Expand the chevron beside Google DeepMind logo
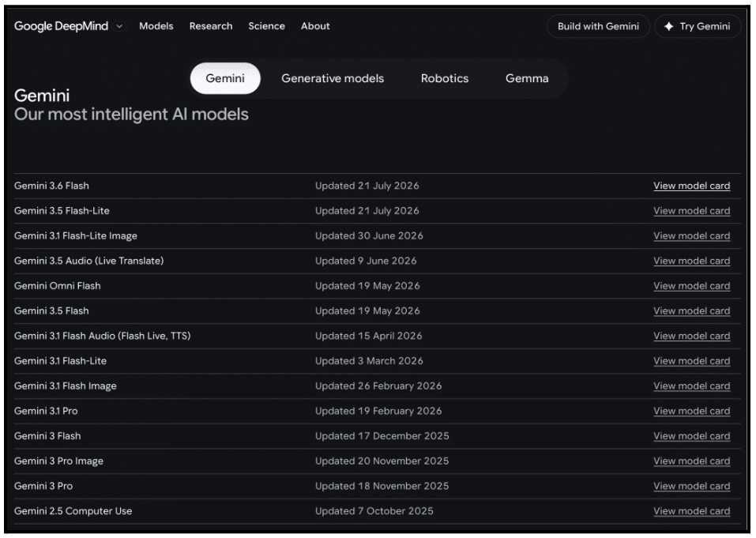The height and width of the screenshot is (538, 756). 119,27
